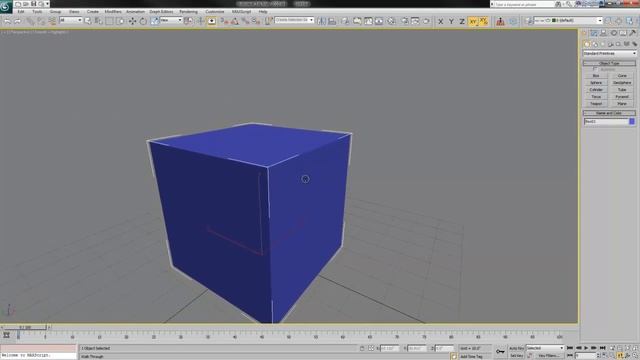
Task: Open the reference coordinate 'View' dropdown
Action: click(x=171, y=20)
